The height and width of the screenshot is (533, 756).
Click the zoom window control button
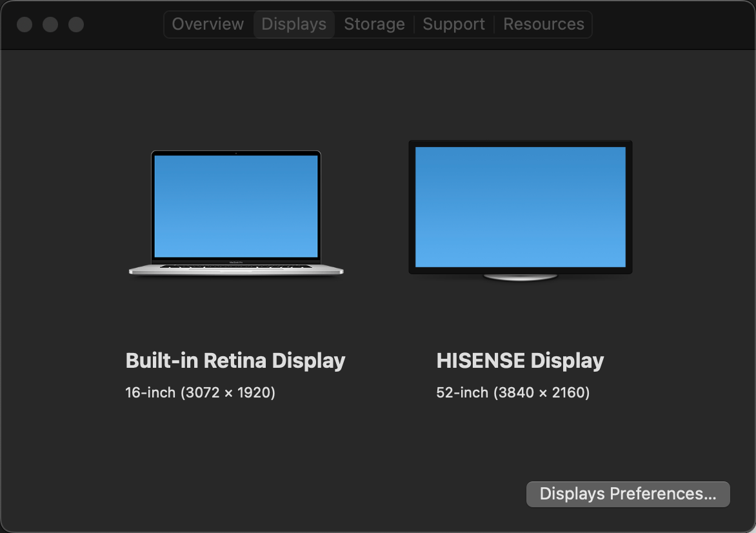click(x=76, y=25)
